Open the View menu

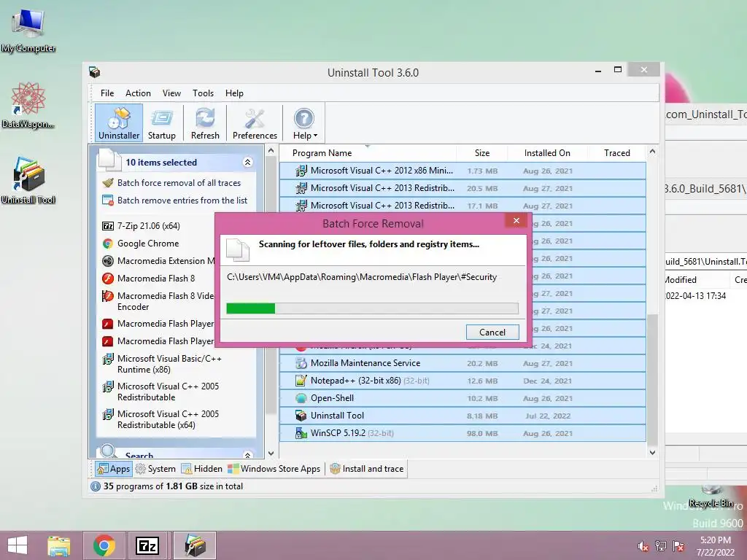(x=171, y=93)
